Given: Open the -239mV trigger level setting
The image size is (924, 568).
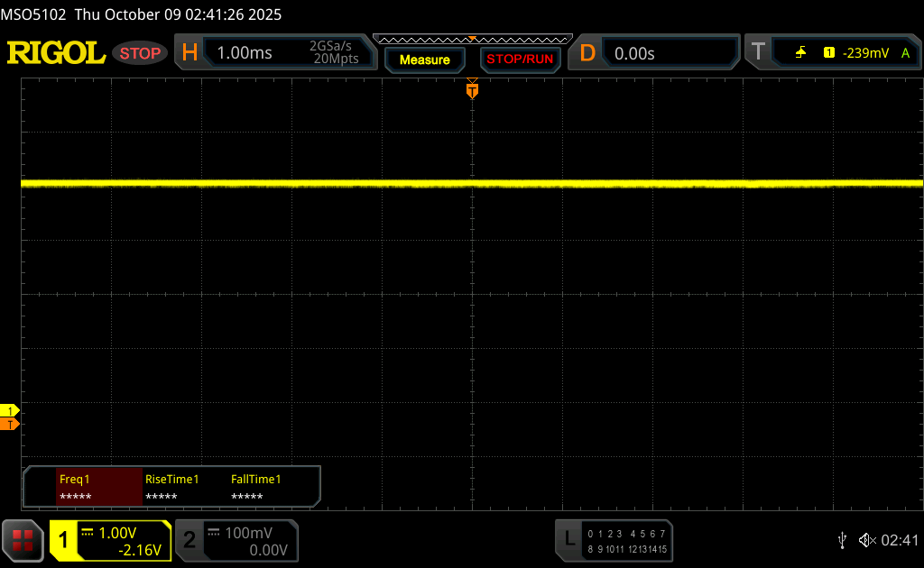Looking at the screenshot, I should click(865, 53).
